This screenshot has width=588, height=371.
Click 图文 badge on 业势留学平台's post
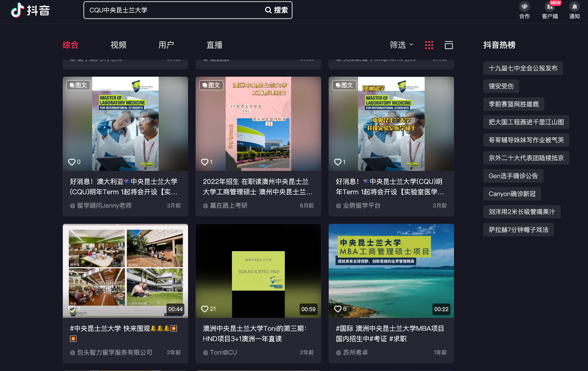[x=344, y=85]
